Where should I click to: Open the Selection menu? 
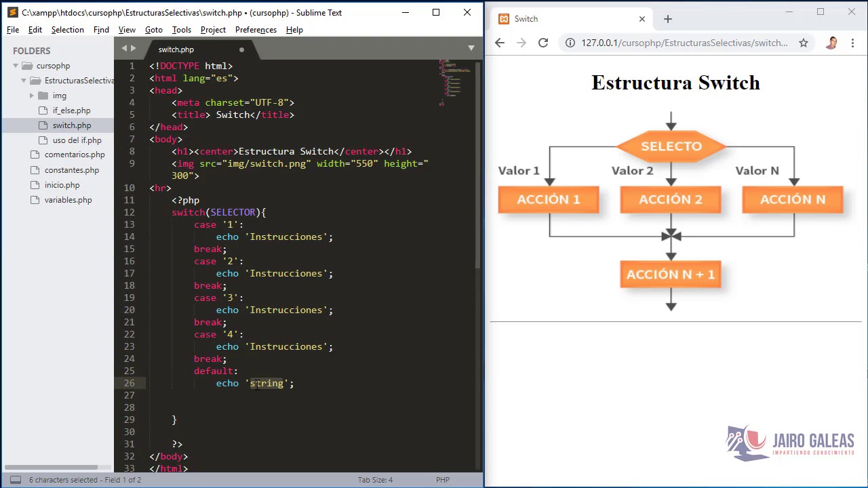(x=68, y=30)
